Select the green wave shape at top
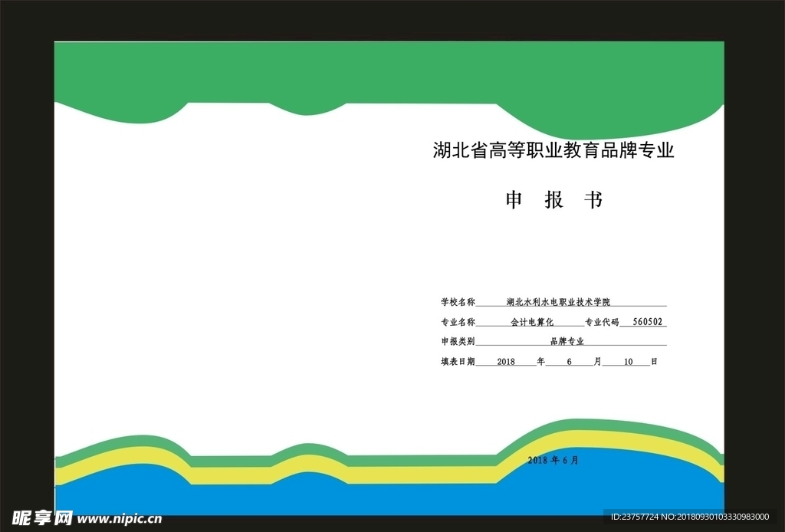This screenshot has width=785, height=532. 383,73
